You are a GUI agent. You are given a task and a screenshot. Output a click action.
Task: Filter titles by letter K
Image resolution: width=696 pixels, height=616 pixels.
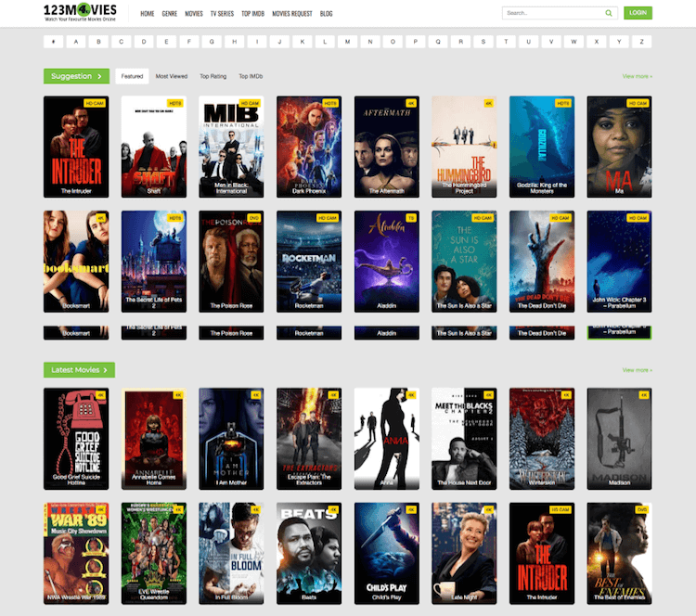coord(303,42)
